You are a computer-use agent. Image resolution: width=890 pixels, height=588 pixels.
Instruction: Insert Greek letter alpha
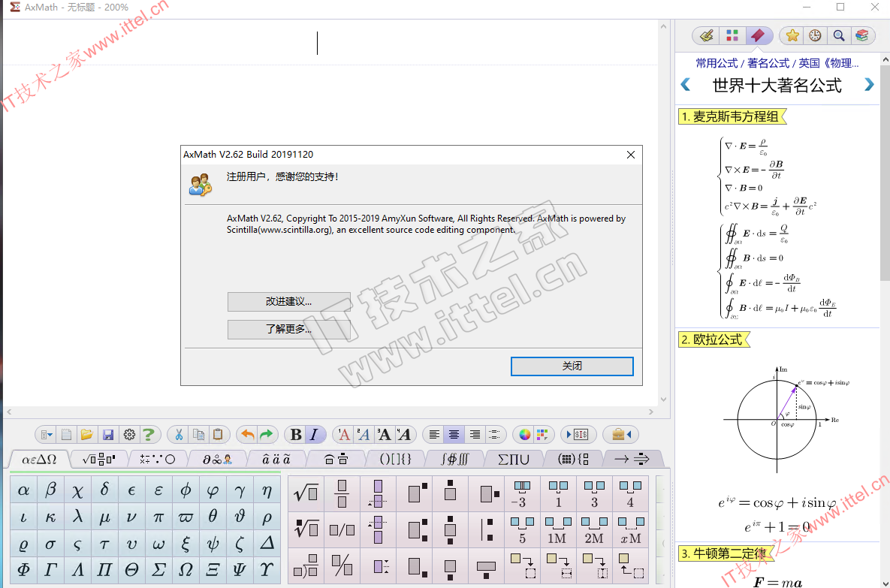(23, 490)
